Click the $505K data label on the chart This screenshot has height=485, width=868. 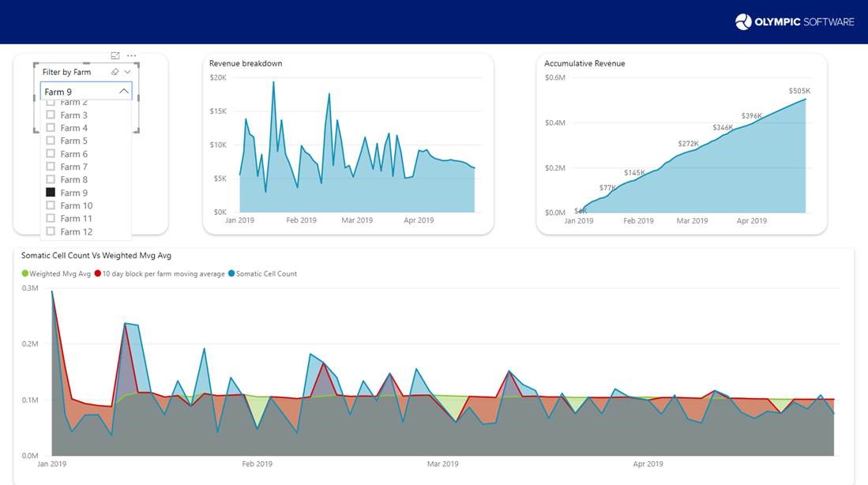[x=799, y=91]
